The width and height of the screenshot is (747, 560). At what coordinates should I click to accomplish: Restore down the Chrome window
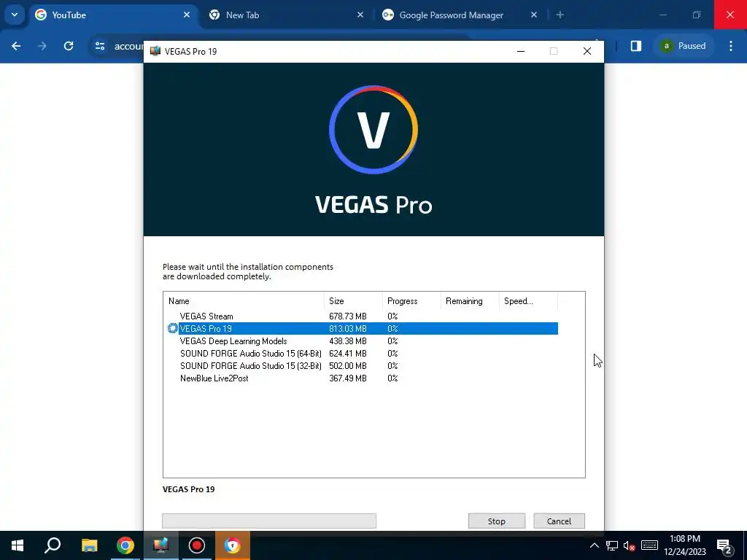[697, 15]
